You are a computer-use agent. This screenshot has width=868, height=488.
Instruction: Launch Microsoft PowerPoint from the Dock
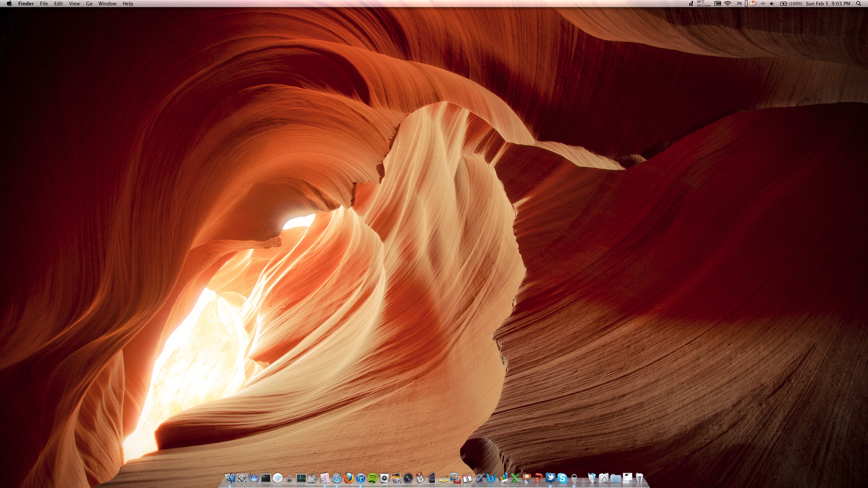pos(539,479)
